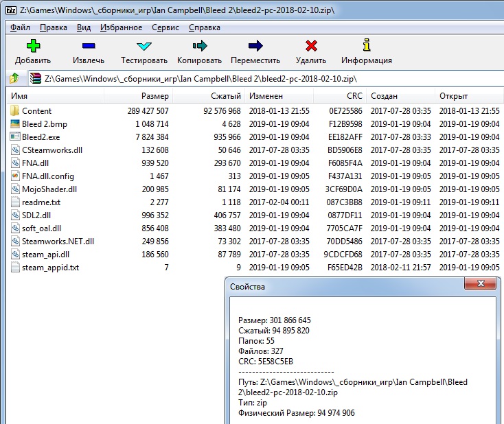Click the soft_oal.dll file icon
Image resolution: width=504 pixels, height=424 pixels.
(x=15, y=228)
